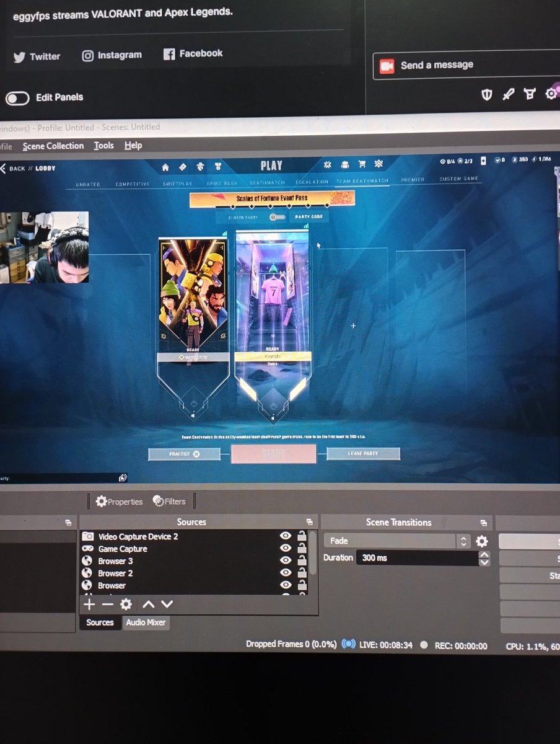Hide the Video Capture Device 2 source

click(x=286, y=536)
